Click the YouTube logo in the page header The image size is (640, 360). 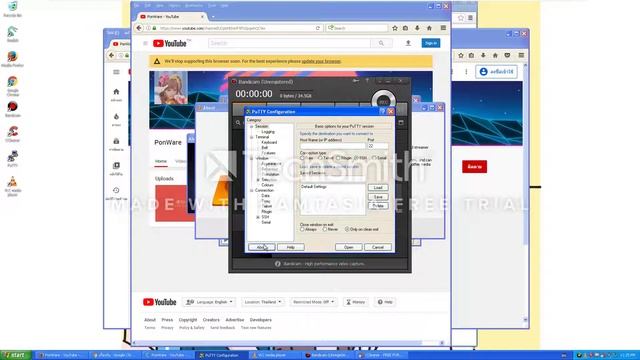[171, 43]
